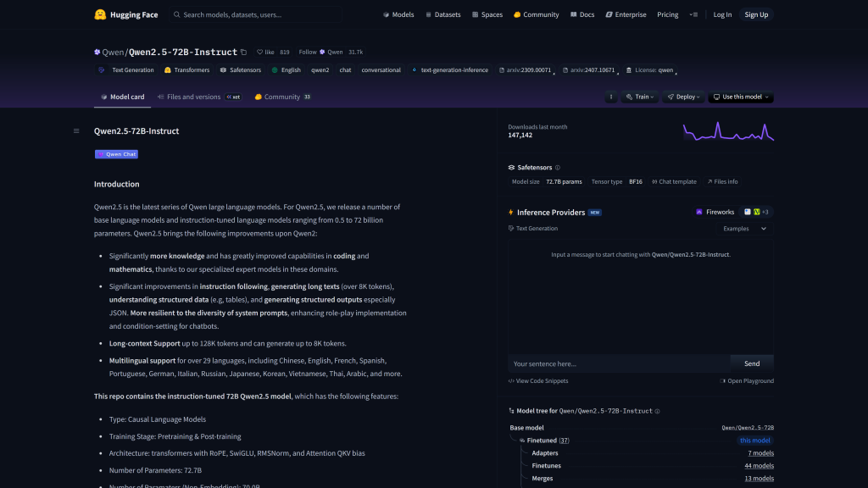Click the search magnifier icon
Viewport: 868px width, 488px height.
(x=176, y=15)
